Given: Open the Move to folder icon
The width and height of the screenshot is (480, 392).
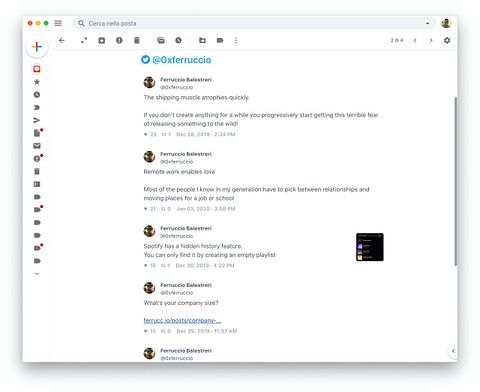Looking at the screenshot, I should coord(202,40).
